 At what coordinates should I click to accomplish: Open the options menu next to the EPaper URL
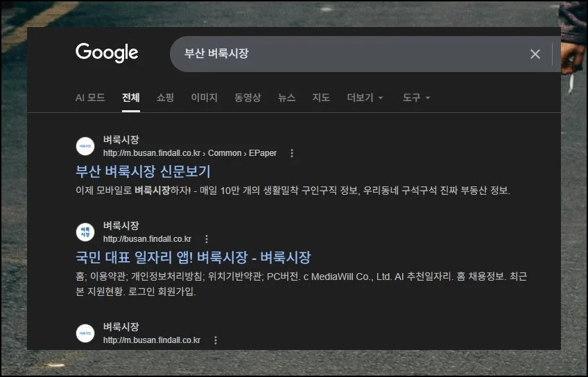tap(292, 153)
